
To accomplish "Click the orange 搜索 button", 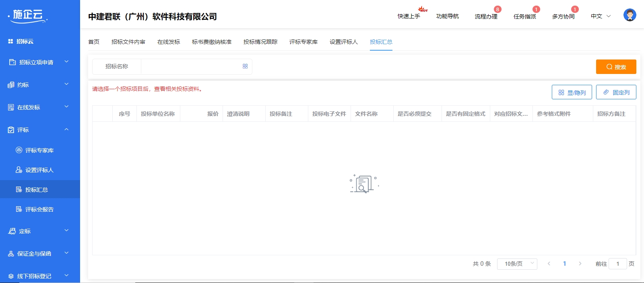I will pyautogui.click(x=616, y=67).
